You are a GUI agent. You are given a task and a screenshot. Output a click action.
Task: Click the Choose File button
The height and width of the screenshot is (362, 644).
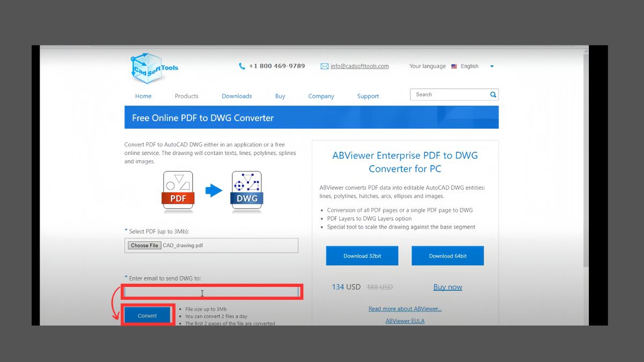[x=144, y=245]
